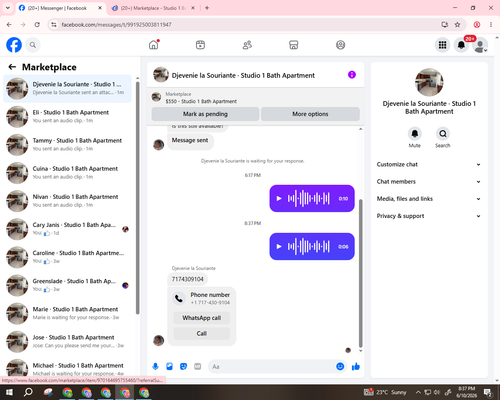Open Windows taskbar search
The width and height of the screenshot is (500, 400).
point(28,392)
